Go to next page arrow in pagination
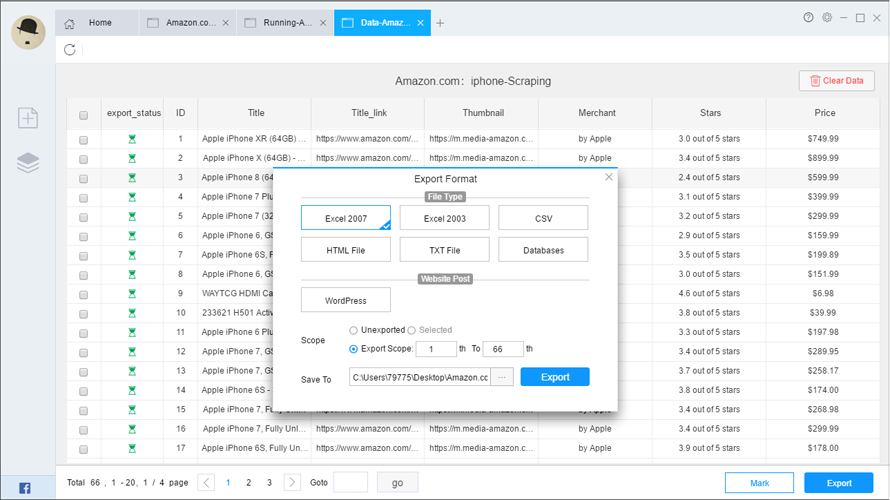This screenshot has height=500, width=890. coord(292,483)
